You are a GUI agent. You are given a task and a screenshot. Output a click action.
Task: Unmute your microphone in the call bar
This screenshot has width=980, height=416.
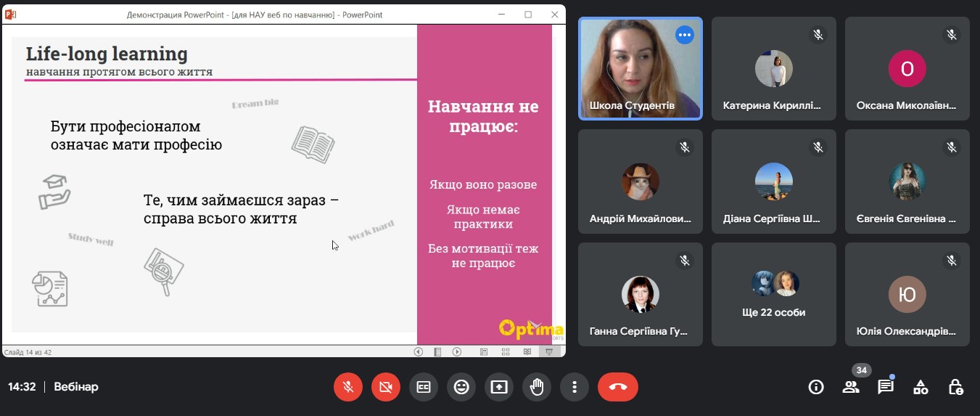point(348,387)
